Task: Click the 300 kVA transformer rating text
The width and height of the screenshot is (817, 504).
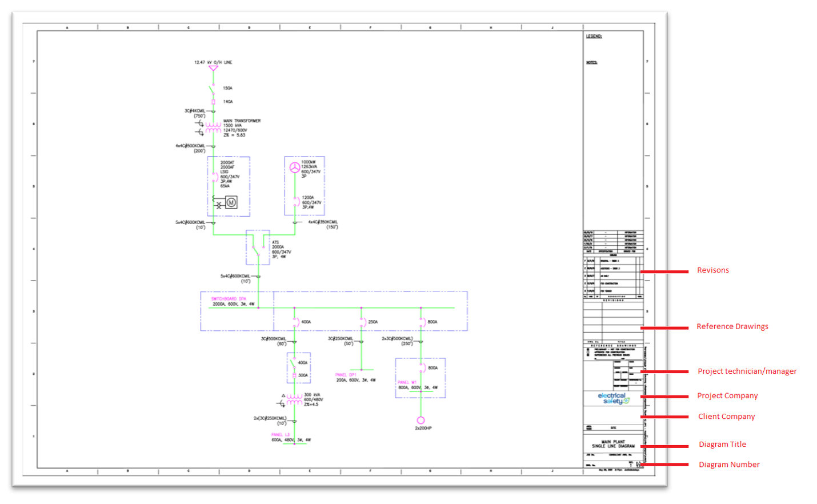Action: [x=312, y=395]
